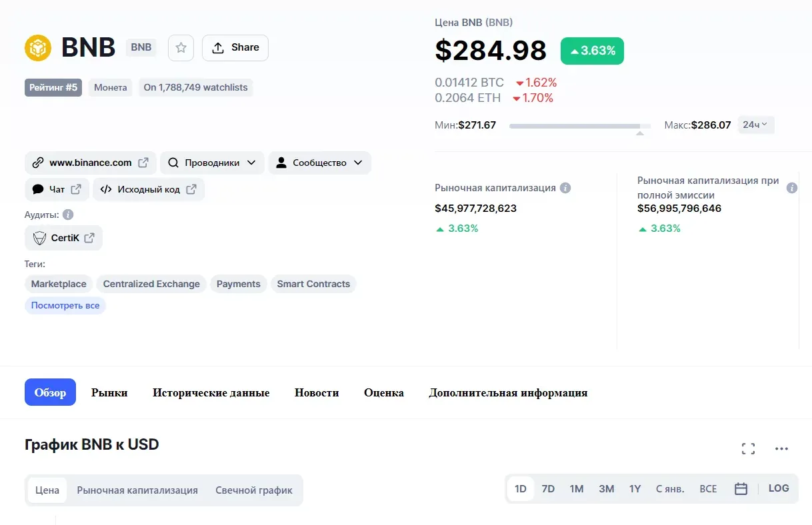Open the www.binance.com website link
The height and width of the screenshot is (525, 812).
click(91, 163)
